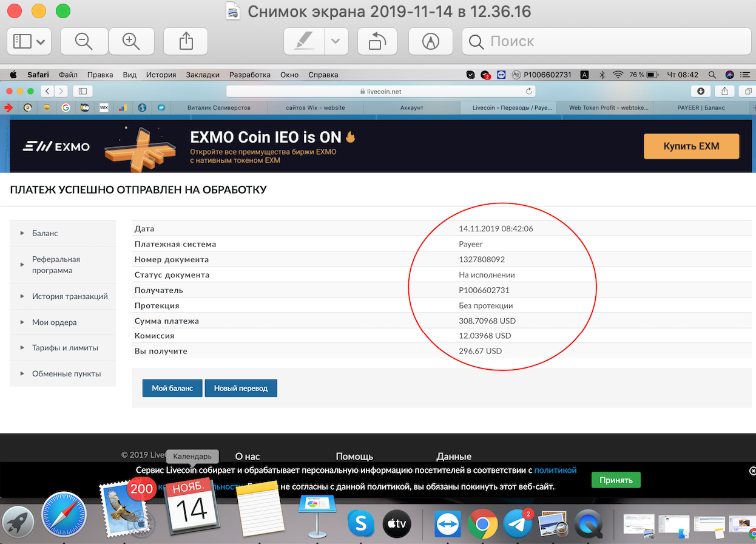Open the политикой link in the cookie notice

point(555,470)
